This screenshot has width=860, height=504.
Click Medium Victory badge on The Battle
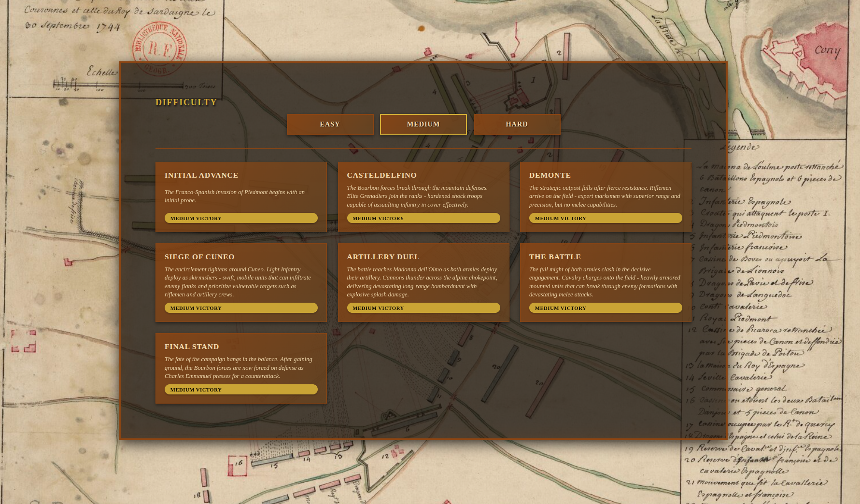click(606, 308)
